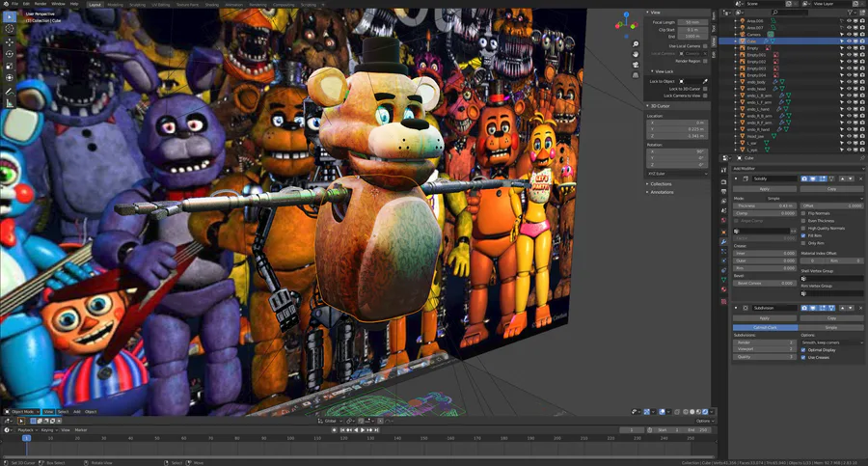Click the viewport zoom magnifier icon
868x466 pixels.
(636, 43)
